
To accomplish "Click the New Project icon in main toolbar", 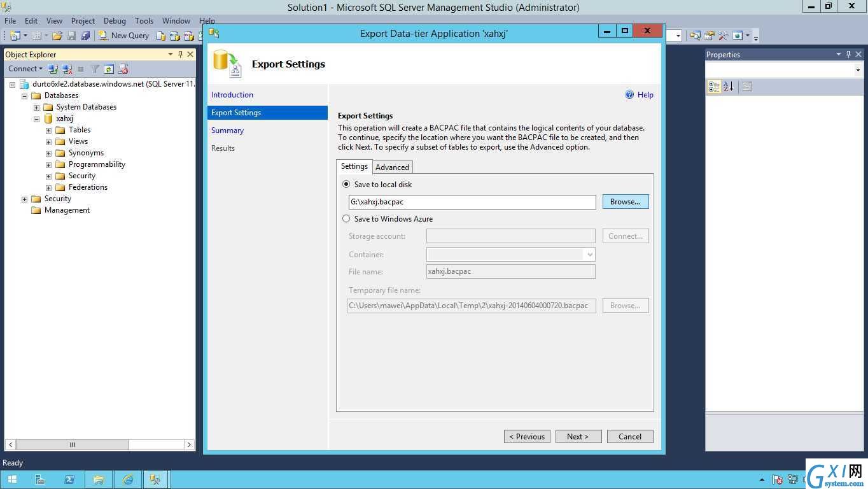I will pyautogui.click(x=15, y=36).
